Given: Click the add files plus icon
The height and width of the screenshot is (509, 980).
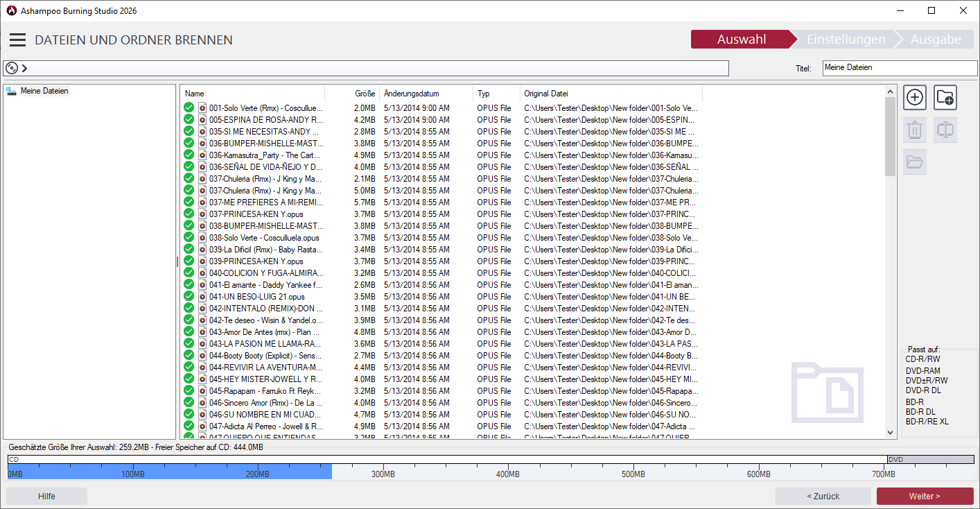Looking at the screenshot, I should click(x=915, y=98).
